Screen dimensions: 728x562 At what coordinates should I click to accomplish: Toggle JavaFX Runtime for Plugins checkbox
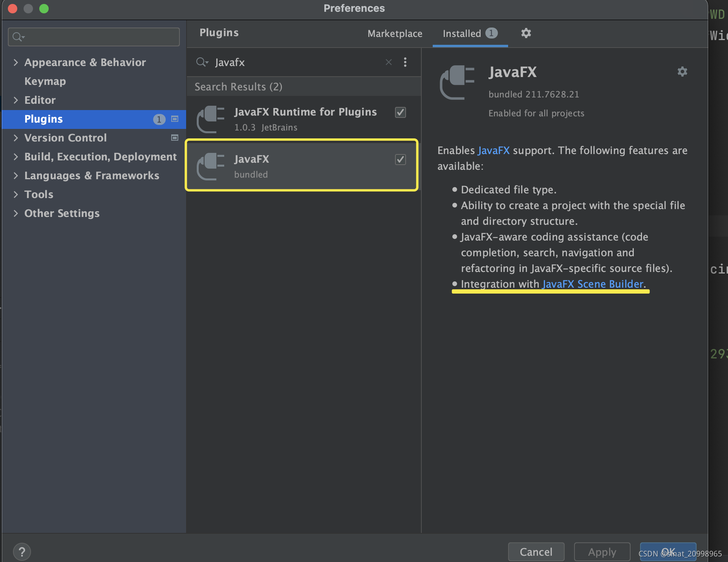click(400, 112)
